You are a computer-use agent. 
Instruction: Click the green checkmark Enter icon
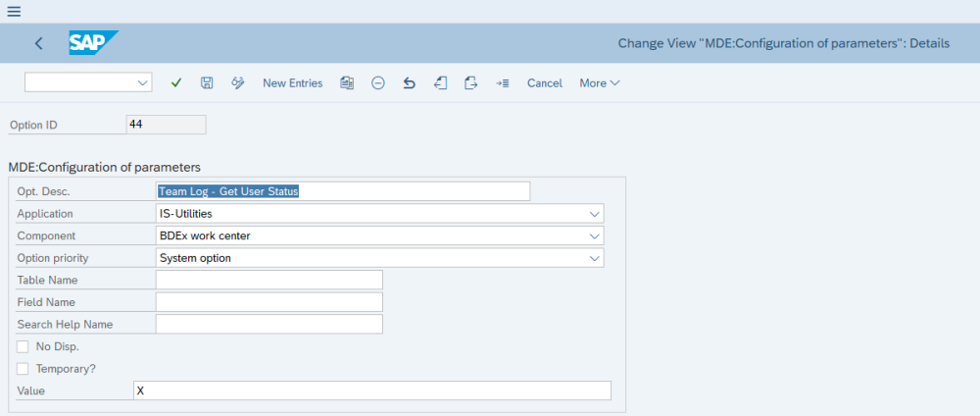[176, 83]
